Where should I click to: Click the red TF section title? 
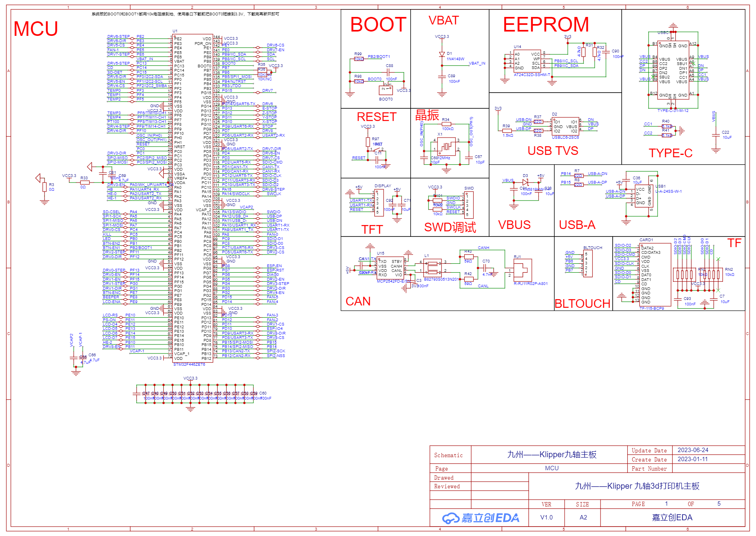tap(734, 243)
